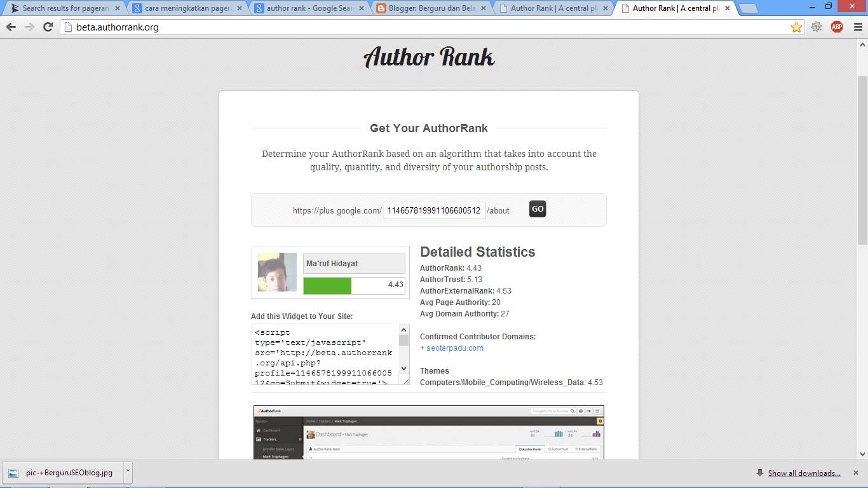This screenshot has height=488, width=868.
Task: Click Ma'ruf Hidayat profile photo
Action: 277,273
